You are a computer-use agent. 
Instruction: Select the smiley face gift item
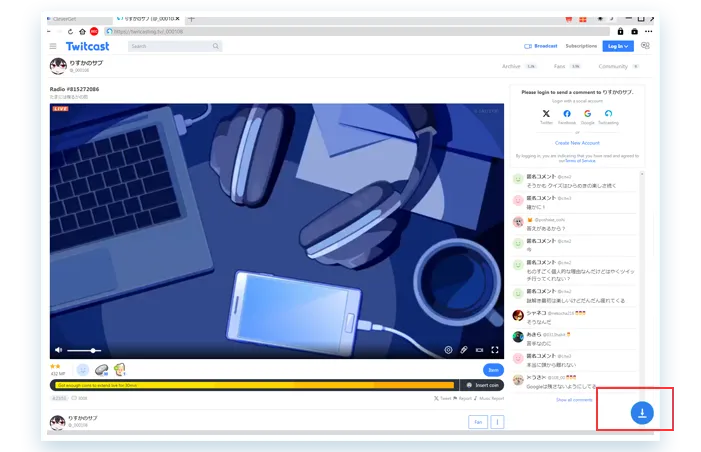pyautogui.click(x=82, y=370)
